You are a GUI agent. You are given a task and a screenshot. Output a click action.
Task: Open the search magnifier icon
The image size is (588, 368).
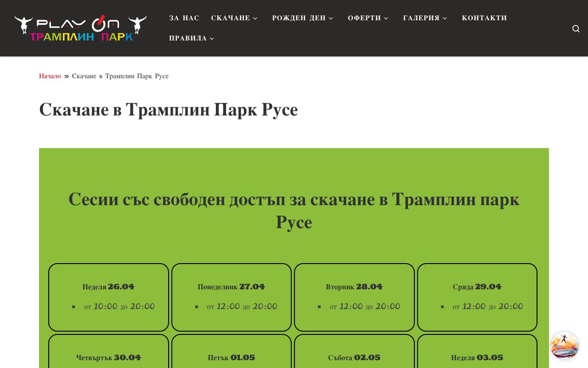click(x=576, y=29)
